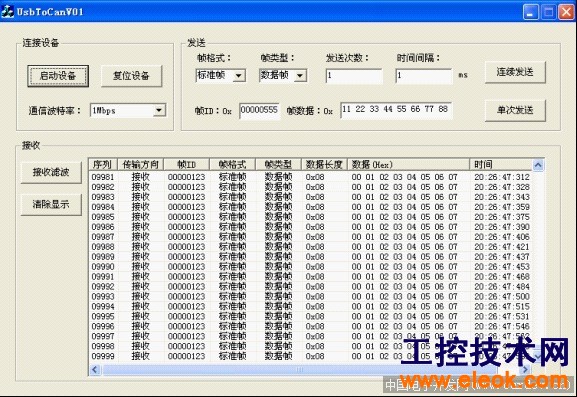This screenshot has width=577, height=397.
Task: Click the time value 20:26:47:421
Action: [x=502, y=247]
